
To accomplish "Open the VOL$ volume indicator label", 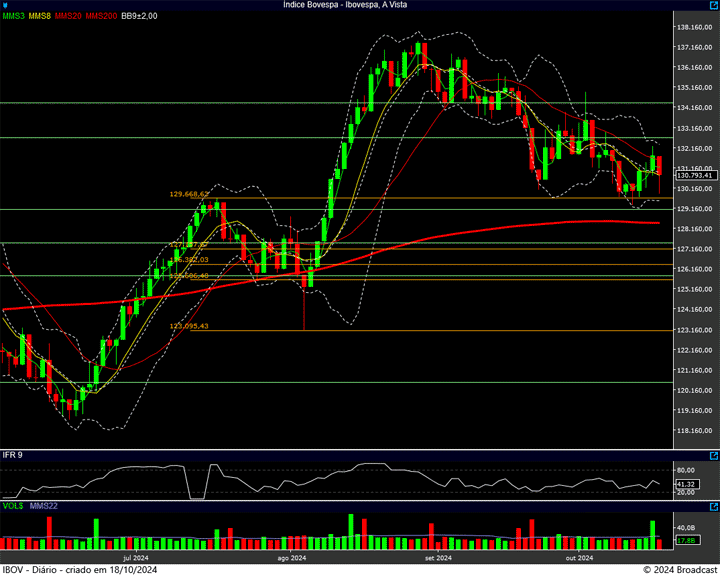I will 12,506.
